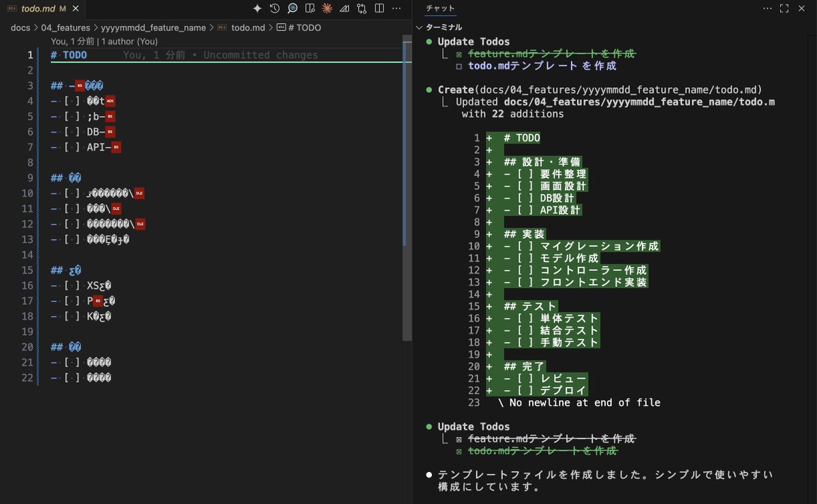Click first 'Update Todos' heading in terminal

tap(474, 42)
